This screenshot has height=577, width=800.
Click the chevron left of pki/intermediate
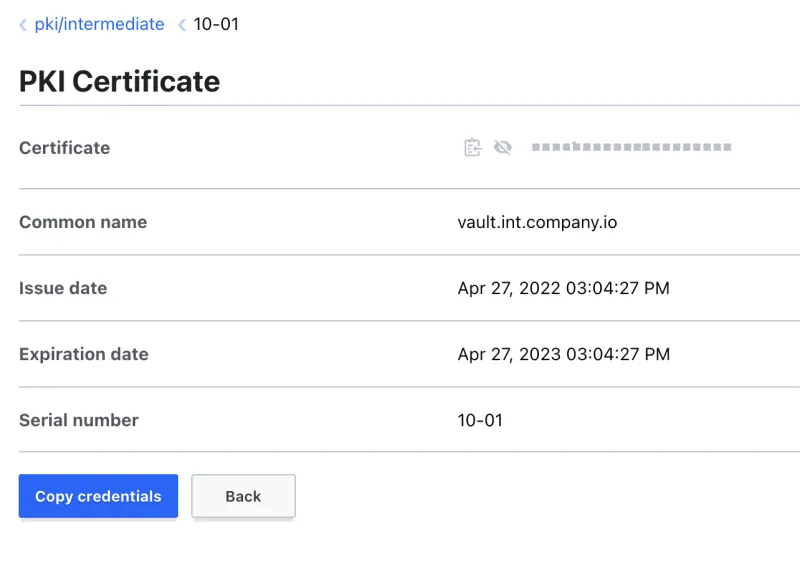[x=23, y=25]
